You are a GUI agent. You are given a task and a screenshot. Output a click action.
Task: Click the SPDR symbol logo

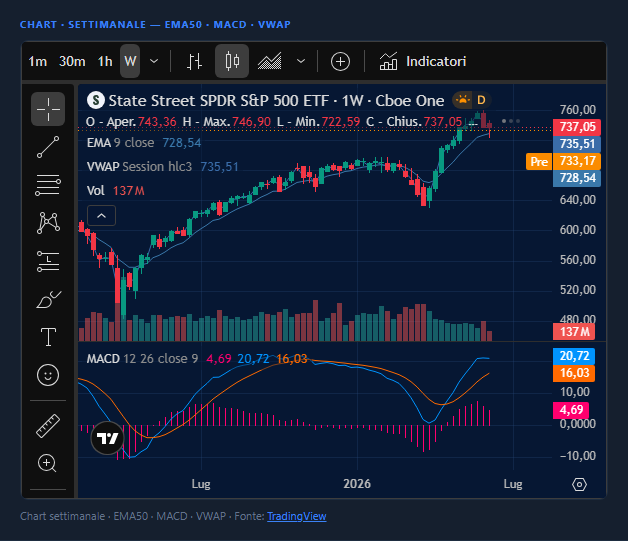click(x=96, y=100)
